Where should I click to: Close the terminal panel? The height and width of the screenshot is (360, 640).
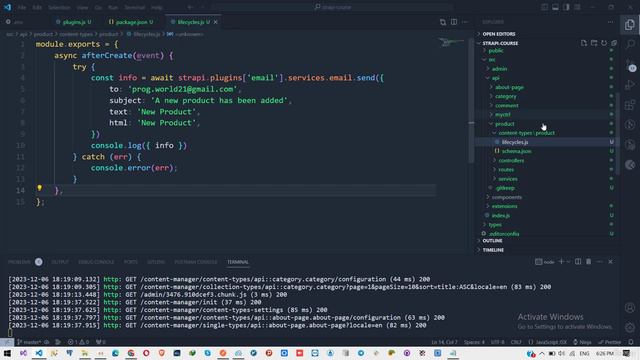tap(610, 262)
